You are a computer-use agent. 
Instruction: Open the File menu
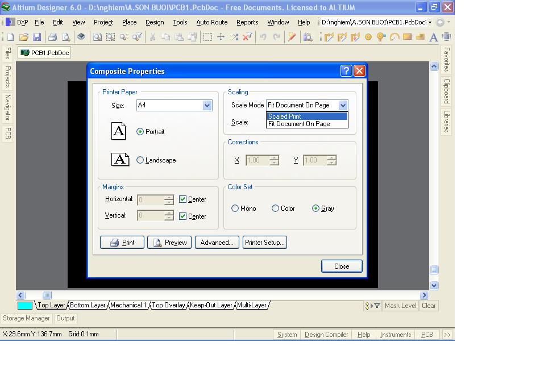pyautogui.click(x=39, y=22)
